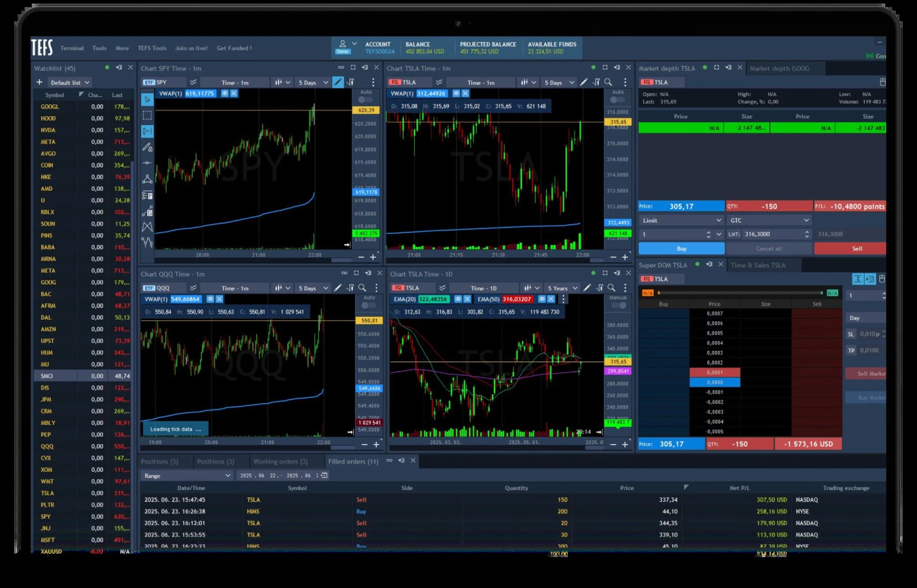Remove the EMA(20) indicator from TSLA 1D chart
917x588 pixels.
click(x=467, y=299)
